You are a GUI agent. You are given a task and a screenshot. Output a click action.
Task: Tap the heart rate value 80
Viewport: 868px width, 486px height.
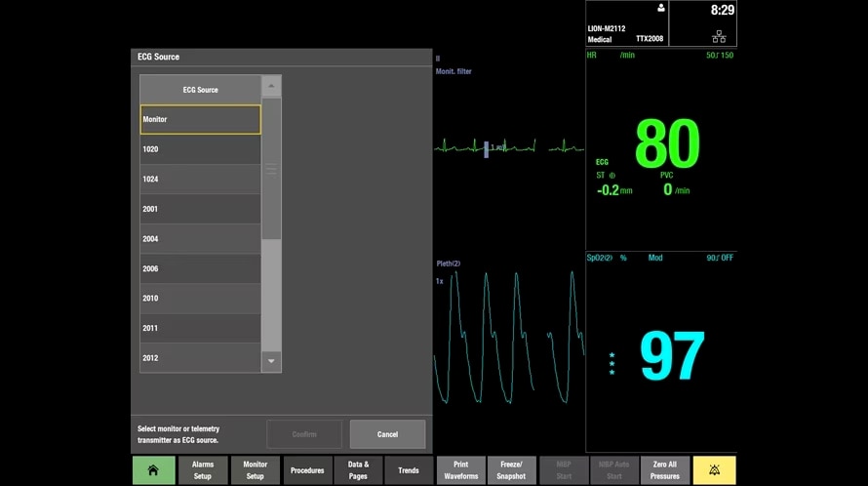tap(667, 145)
